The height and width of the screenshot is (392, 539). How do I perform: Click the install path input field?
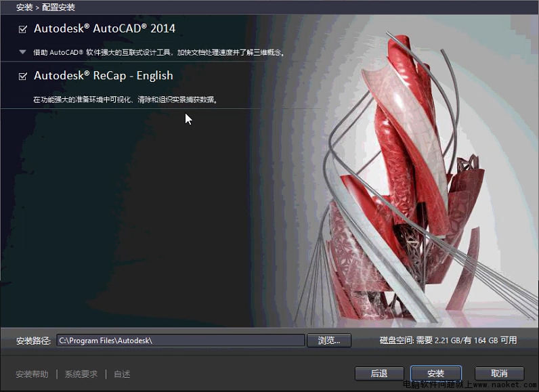pos(181,341)
